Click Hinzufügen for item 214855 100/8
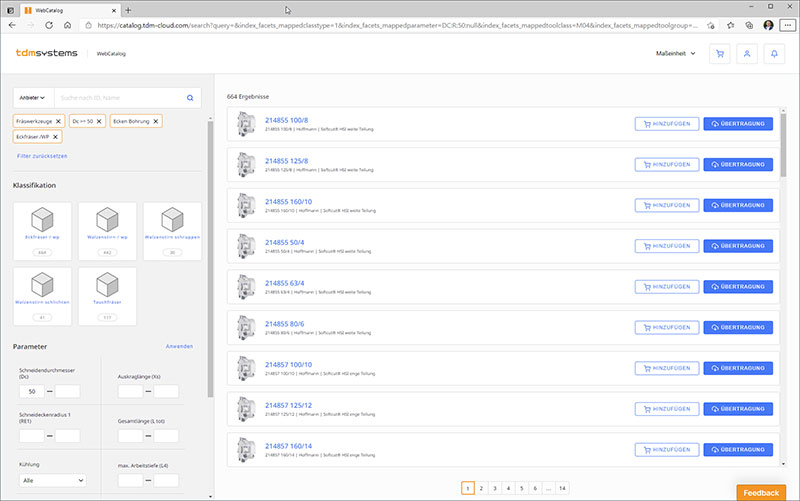 [666, 124]
